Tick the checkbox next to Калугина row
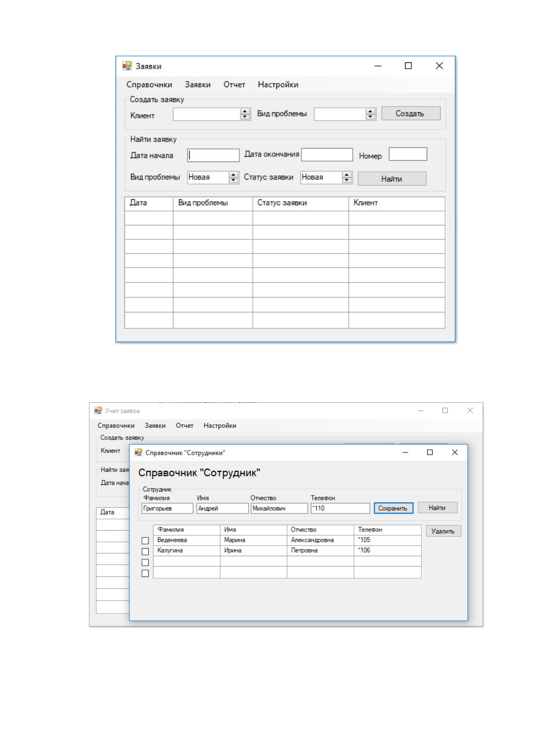 (x=145, y=551)
